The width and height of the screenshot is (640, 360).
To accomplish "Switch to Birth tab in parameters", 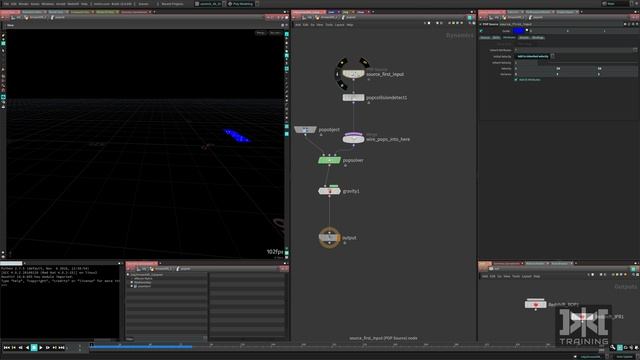I will click(x=496, y=38).
